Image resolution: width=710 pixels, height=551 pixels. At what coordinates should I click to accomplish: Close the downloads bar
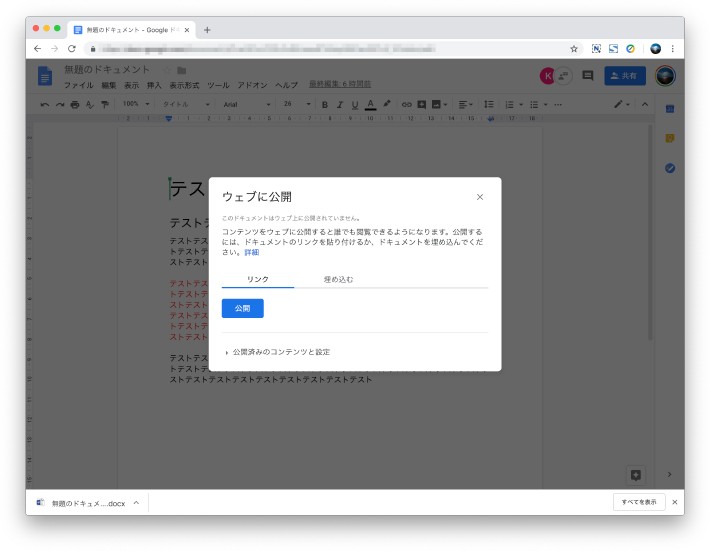point(675,502)
